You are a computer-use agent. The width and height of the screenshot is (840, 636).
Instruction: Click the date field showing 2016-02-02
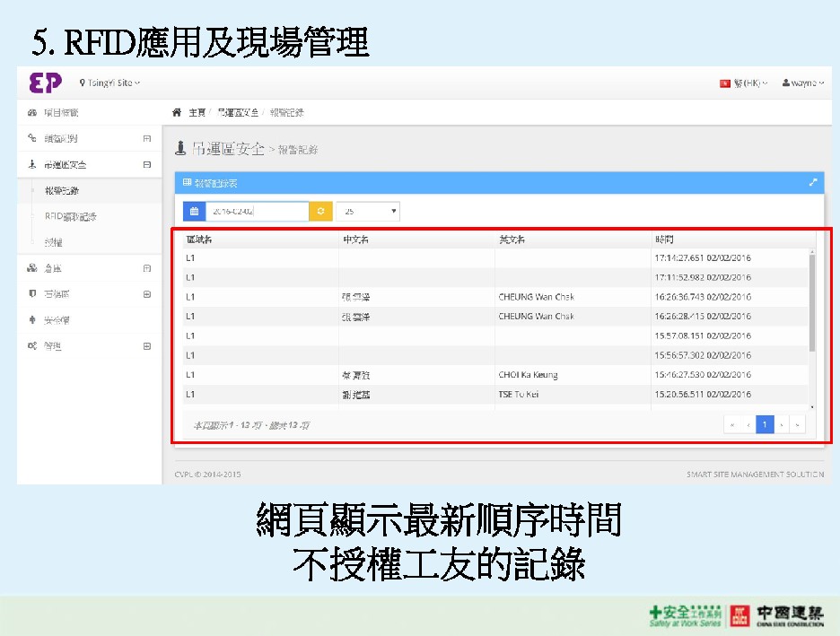258,212
